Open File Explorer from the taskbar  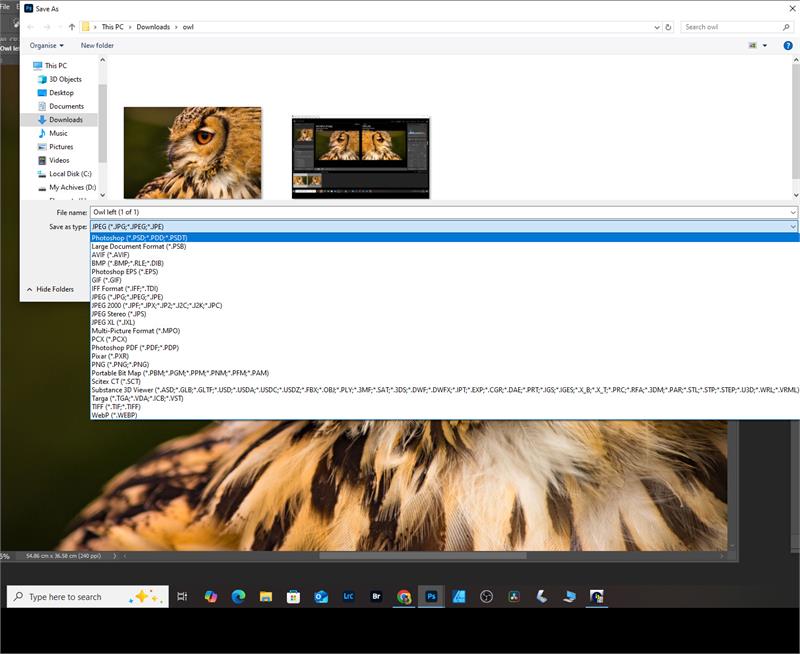(x=266, y=596)
